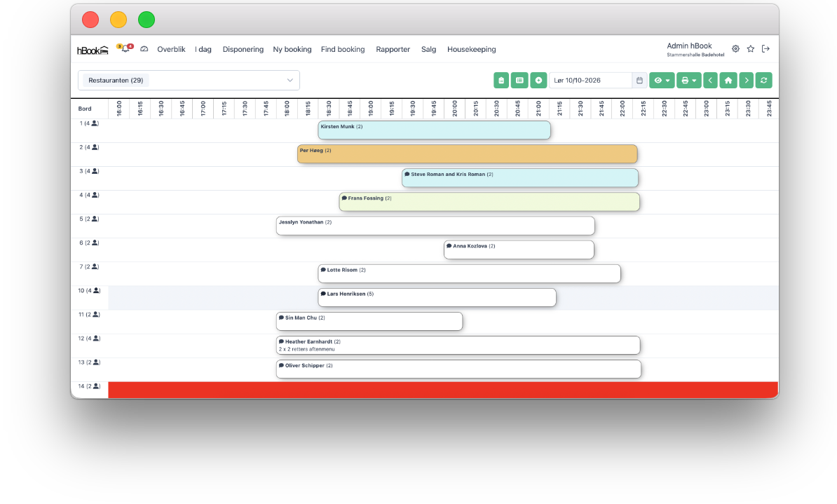Click the favorites star icon

coord(751,49)
